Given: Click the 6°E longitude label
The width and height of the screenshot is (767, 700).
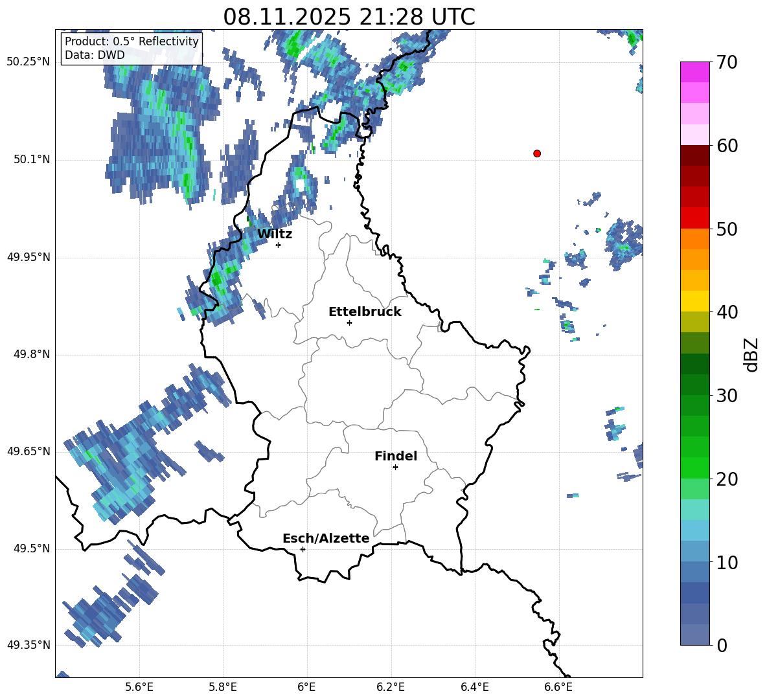Looking at the screenshot, I should pos(306,687).
